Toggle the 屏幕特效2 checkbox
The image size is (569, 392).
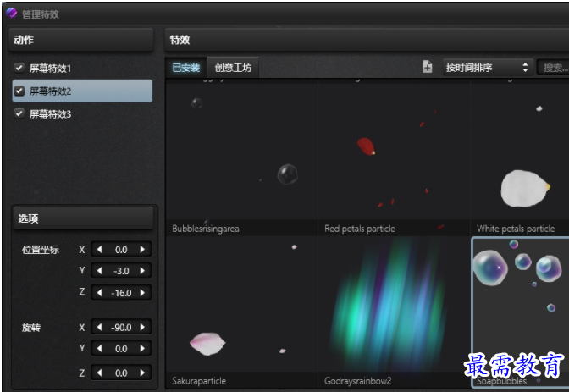coord(19,91)
